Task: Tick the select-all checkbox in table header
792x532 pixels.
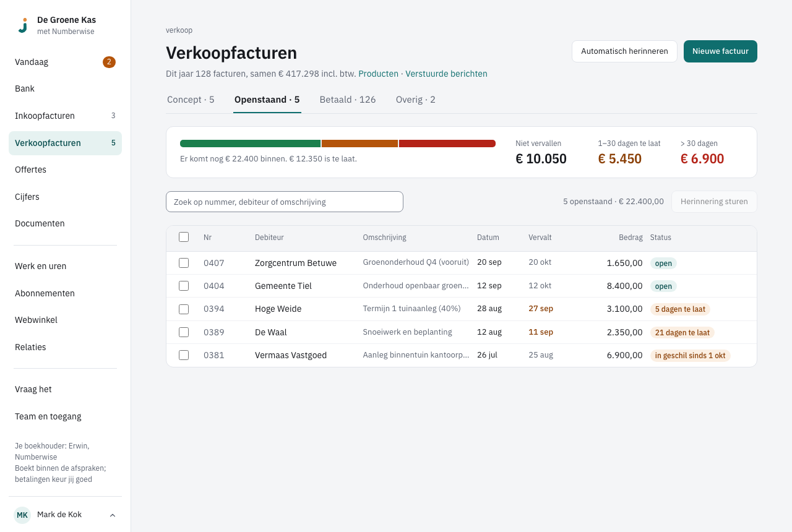Action: point(184,237)
